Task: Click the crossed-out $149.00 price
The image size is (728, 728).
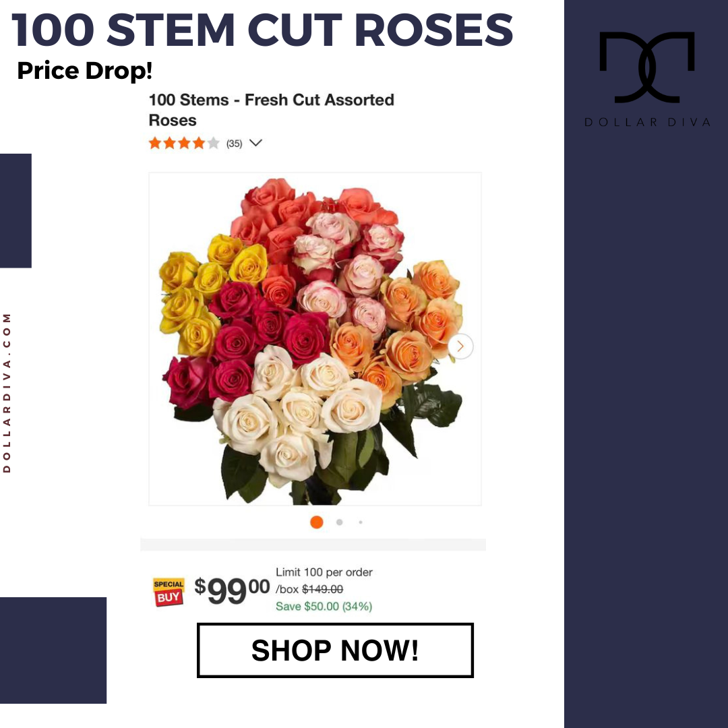Action: click(322, 589)
